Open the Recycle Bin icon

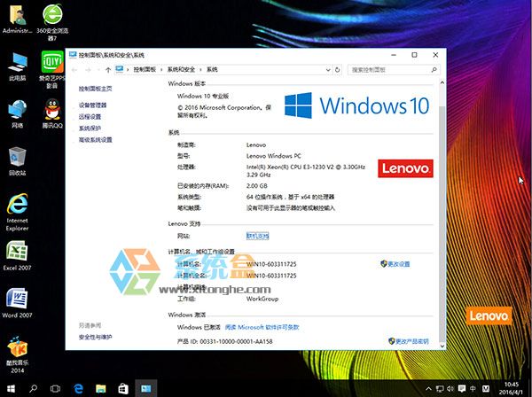click(17, 161)
